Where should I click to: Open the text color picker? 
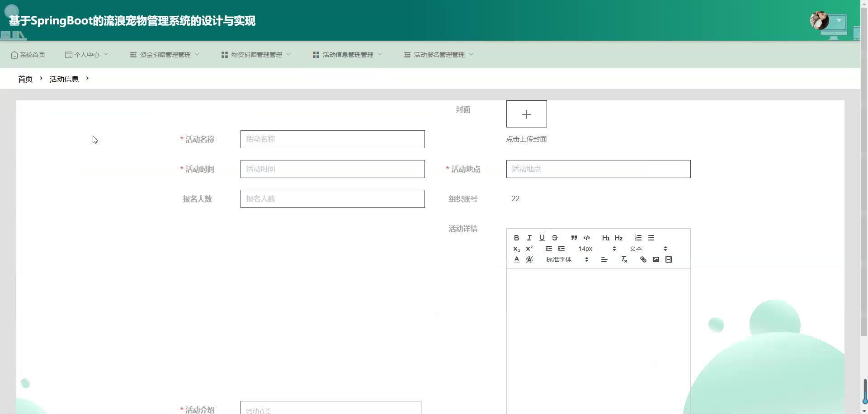516,259
